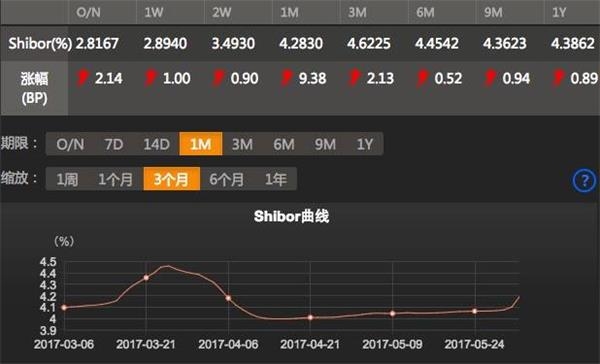The image size is (600, 364).
Task: Set zoom range to 1年
Action: pyautogui.click(x=276, y=179)
